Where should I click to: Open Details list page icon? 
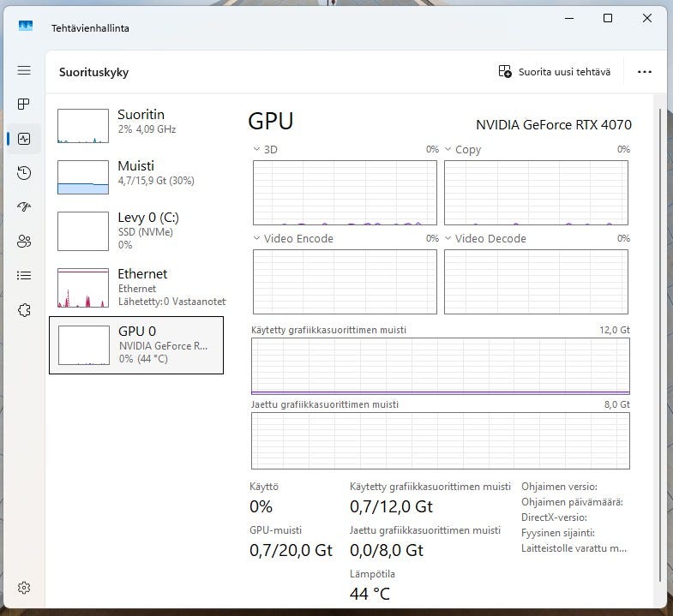24,276
